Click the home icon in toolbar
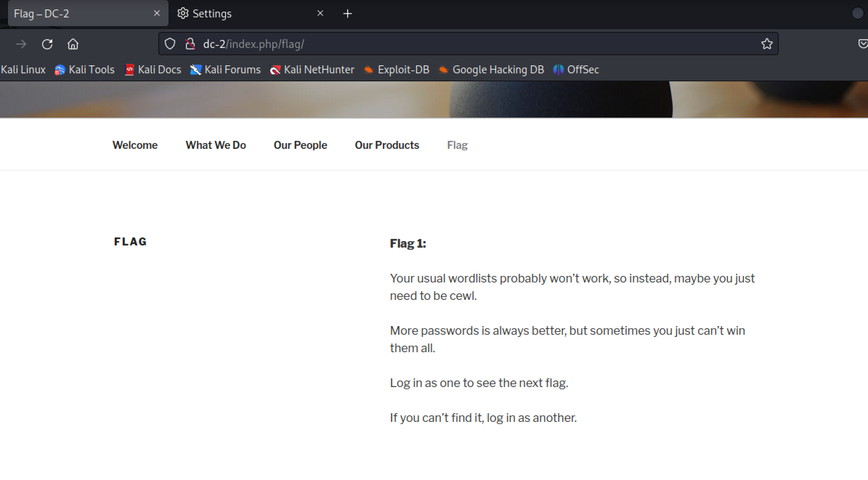The height and width of the screenshot is (480, 868). (73, 44)
